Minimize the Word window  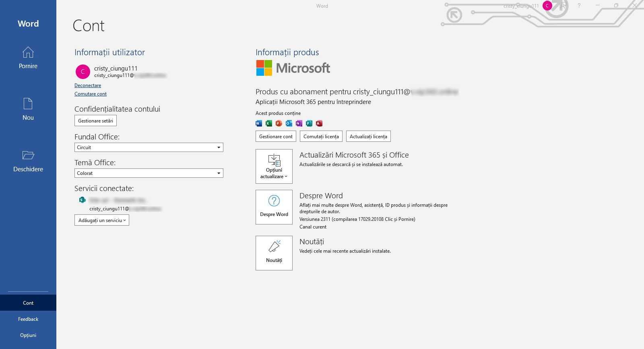(x=598, y=6)
